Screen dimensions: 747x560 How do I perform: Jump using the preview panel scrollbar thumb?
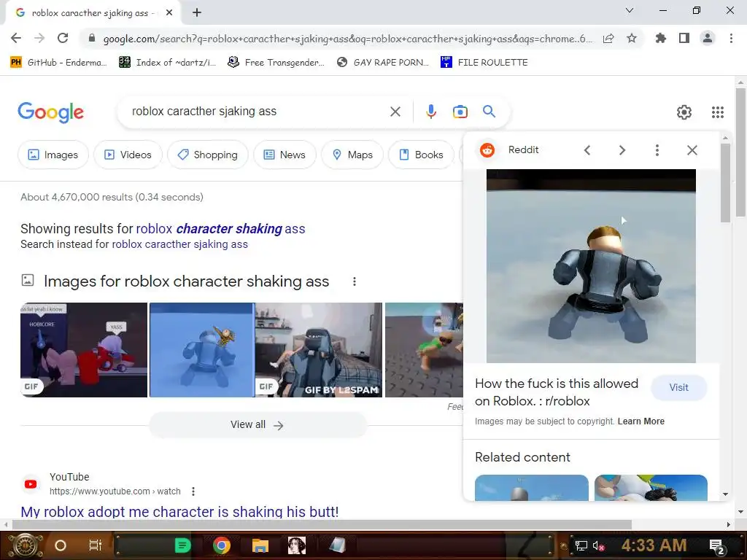[725, 182]
